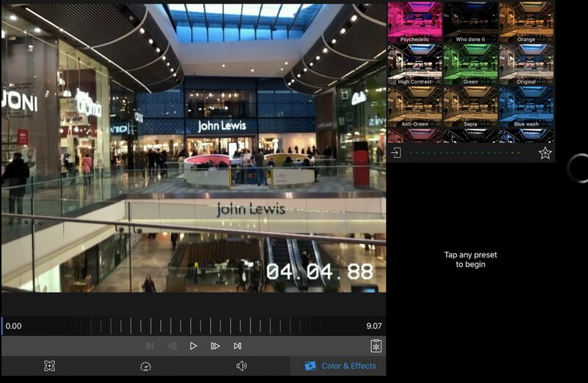
Task: Apply the Orange preset
Action: (526, 22)
